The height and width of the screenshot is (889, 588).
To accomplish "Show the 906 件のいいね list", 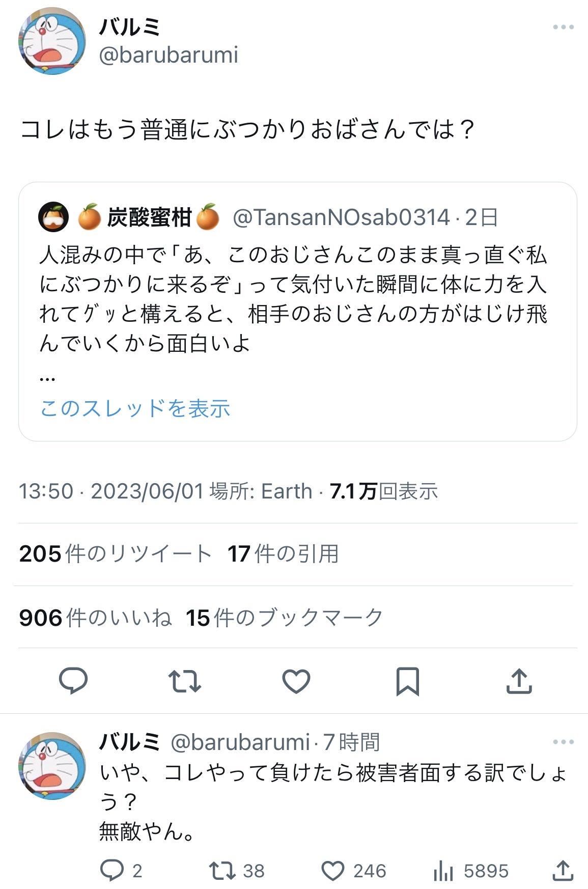I will (x=95, y=618).
